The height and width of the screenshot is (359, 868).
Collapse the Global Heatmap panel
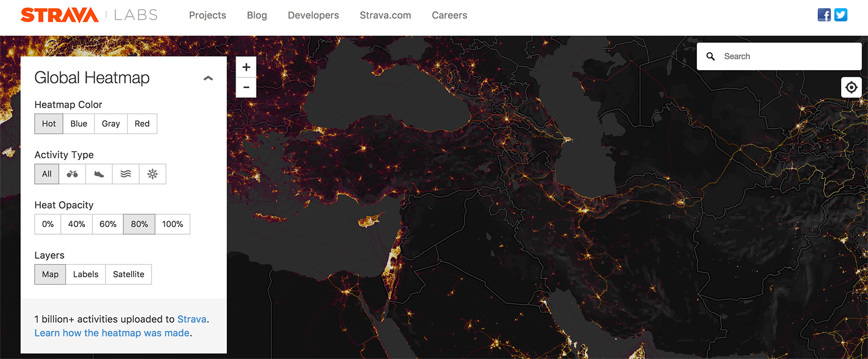coord(208,78)
